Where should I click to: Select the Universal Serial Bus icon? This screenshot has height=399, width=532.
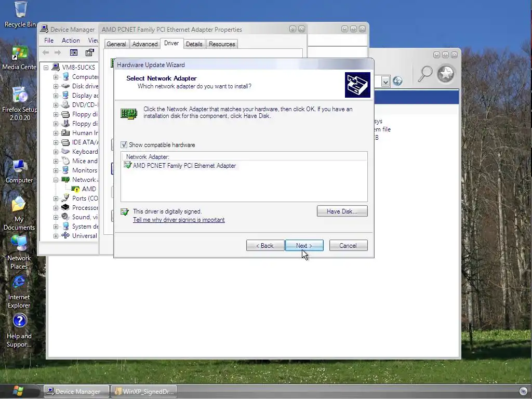(x=65, y=235)
